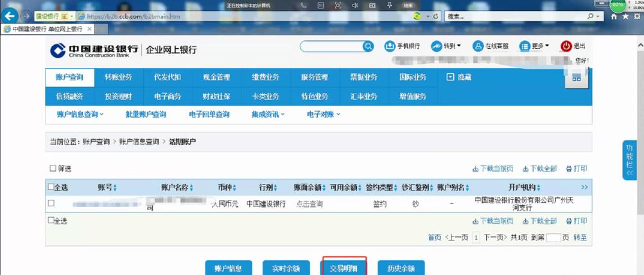Click the browser 搜索 search field
Viewport: 644px width, 275px height.
pyautogui.click(x=516, y=17)
